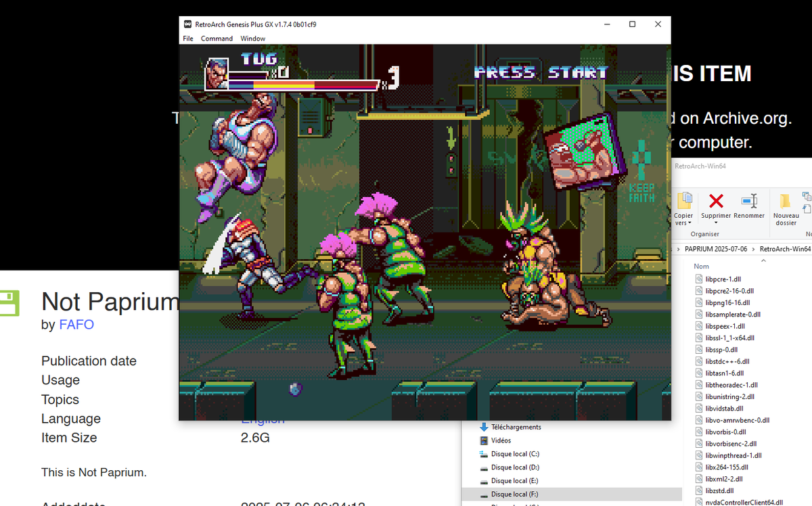Click the 2.6G item size value

pos(255,438)
